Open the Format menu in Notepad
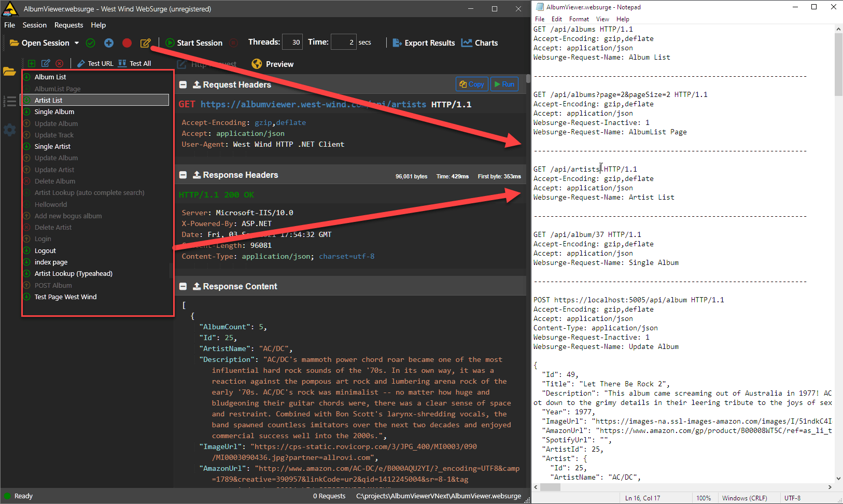This screenshot has height=504, width=843. click(579, 19)
